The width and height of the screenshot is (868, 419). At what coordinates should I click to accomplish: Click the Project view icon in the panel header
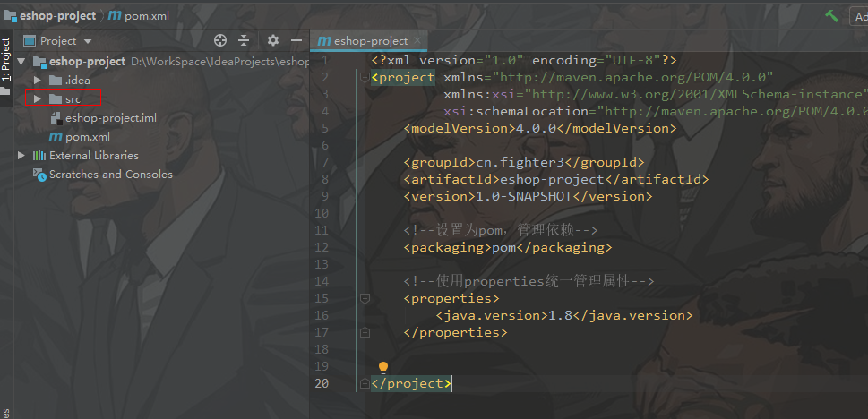point(30,40)
